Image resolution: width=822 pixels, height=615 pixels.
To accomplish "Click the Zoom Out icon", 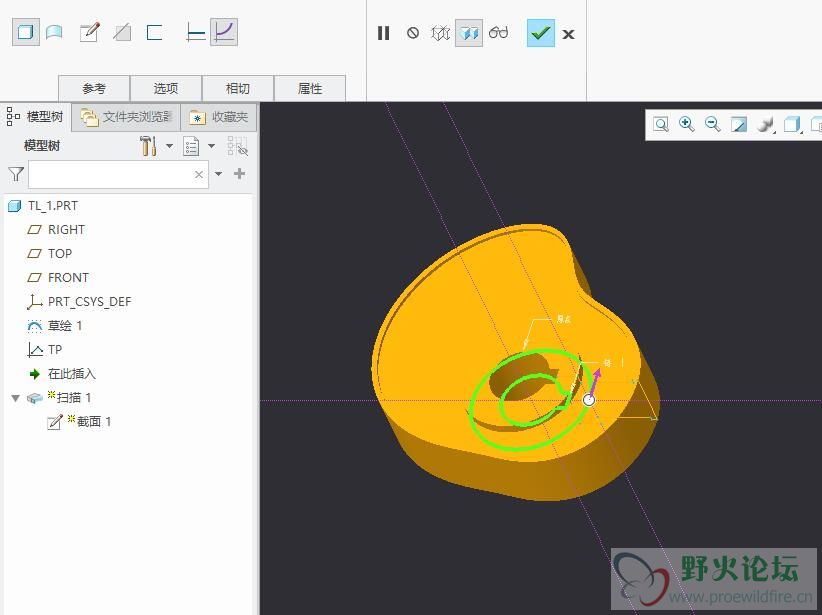I will (712, 124).
